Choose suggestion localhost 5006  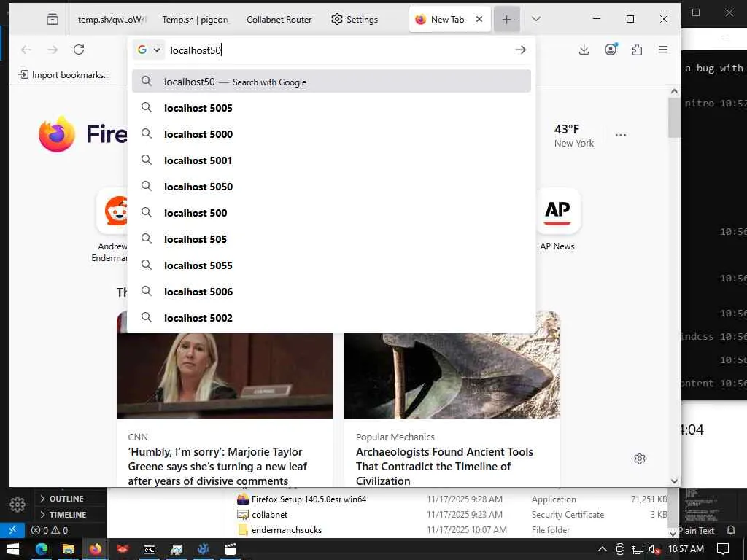332,291
